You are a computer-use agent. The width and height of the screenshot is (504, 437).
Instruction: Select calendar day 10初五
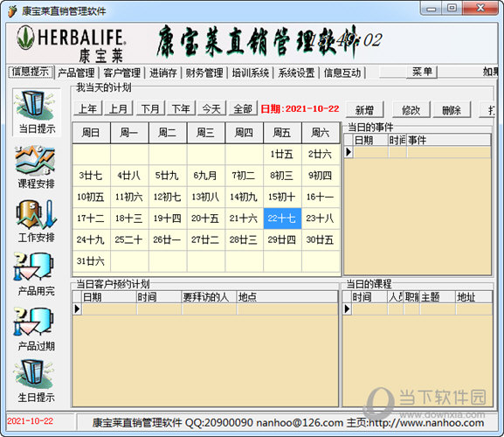(x=91, y=197)
